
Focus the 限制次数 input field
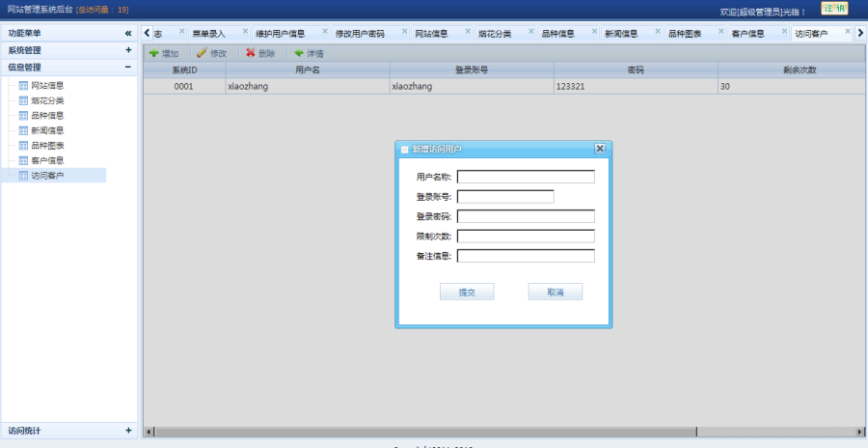[x=526, y=237]
